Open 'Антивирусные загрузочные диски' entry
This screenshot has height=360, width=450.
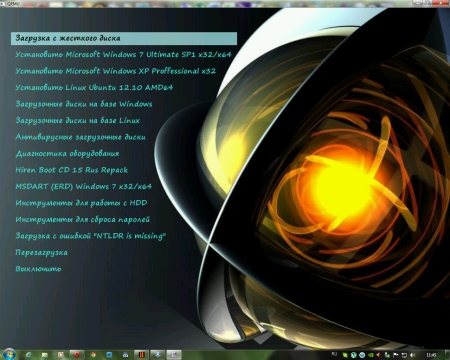coord(80,137)
